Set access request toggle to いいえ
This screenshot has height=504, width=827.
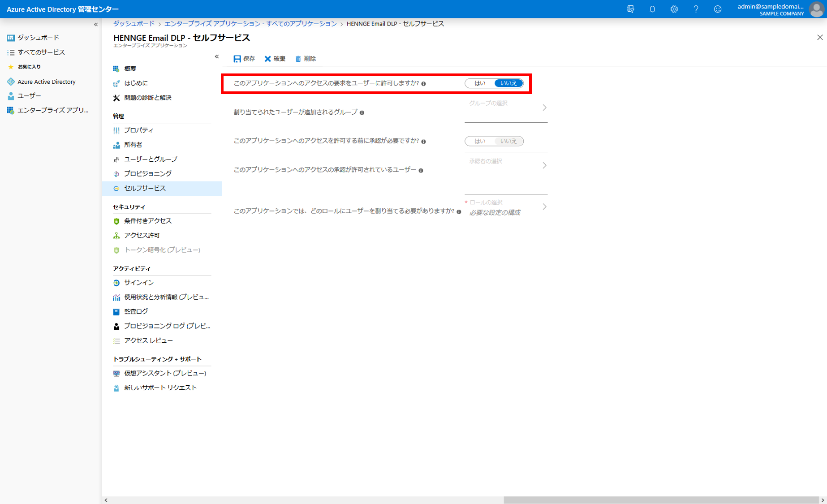508,83
